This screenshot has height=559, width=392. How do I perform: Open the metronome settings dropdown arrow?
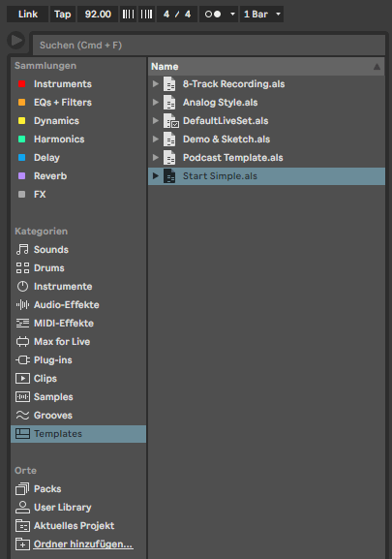[x=232, y=15]
